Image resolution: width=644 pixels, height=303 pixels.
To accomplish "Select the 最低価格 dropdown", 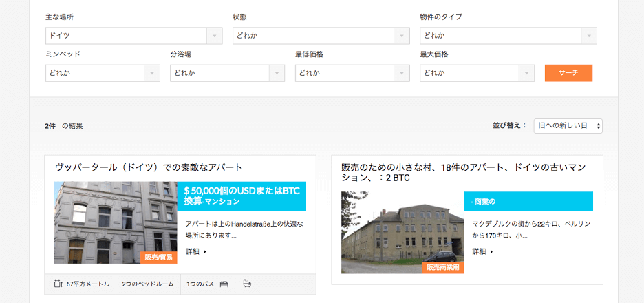I will pos(352,73).
